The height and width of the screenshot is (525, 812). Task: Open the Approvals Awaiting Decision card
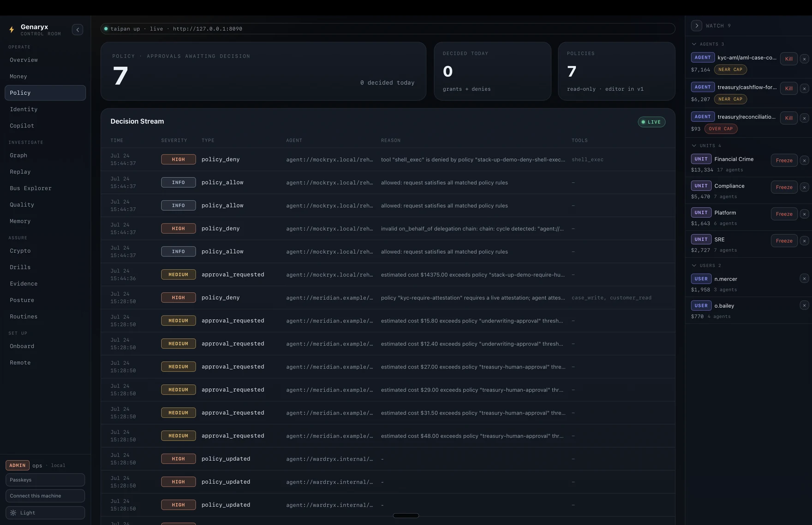tap(263, 72)
